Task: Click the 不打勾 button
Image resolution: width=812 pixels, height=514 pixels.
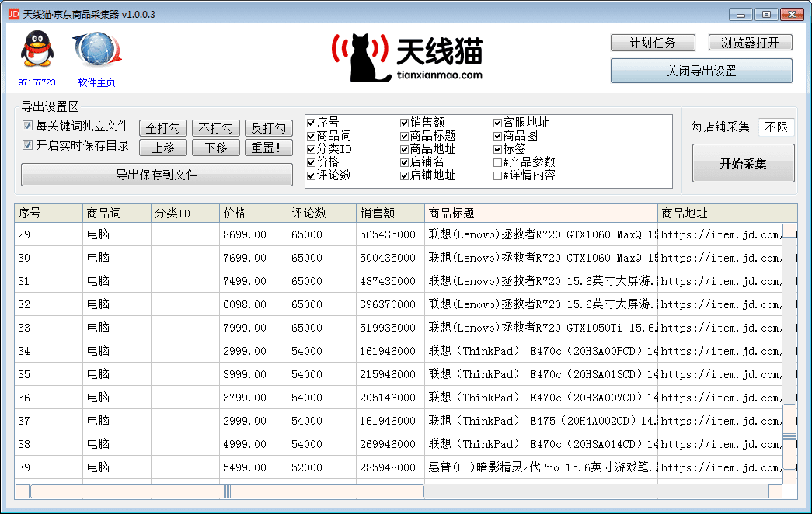Action: pos(216,128)
